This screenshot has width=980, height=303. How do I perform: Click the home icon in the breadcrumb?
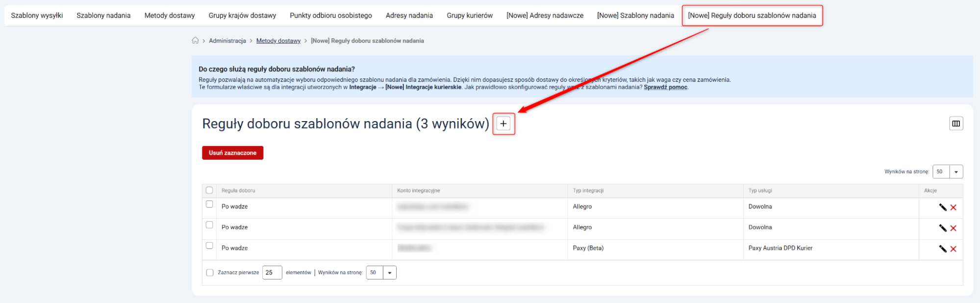[x=195, y=41]
